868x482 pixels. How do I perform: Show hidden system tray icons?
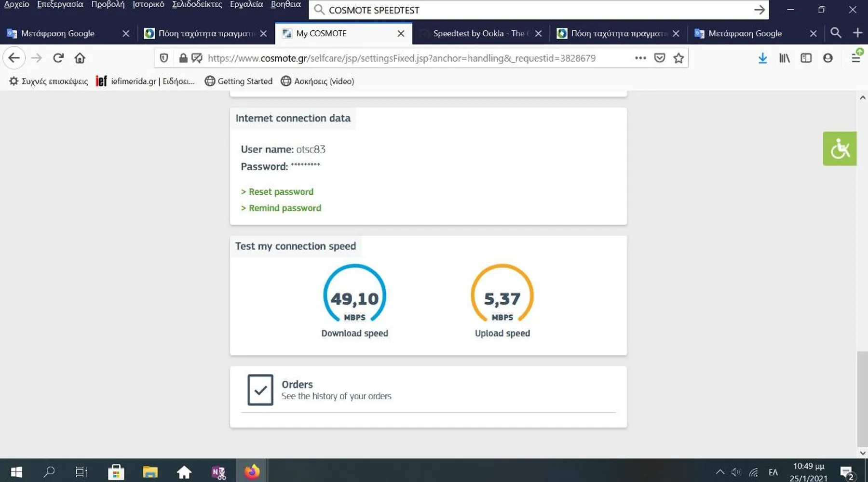[x=720, y=472]
